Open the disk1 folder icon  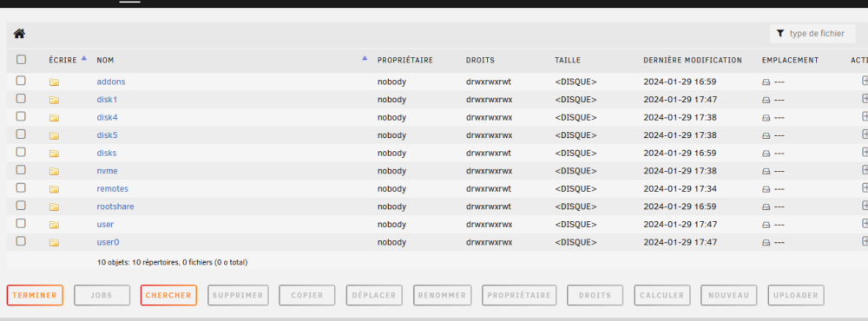[x=54, y=100]
